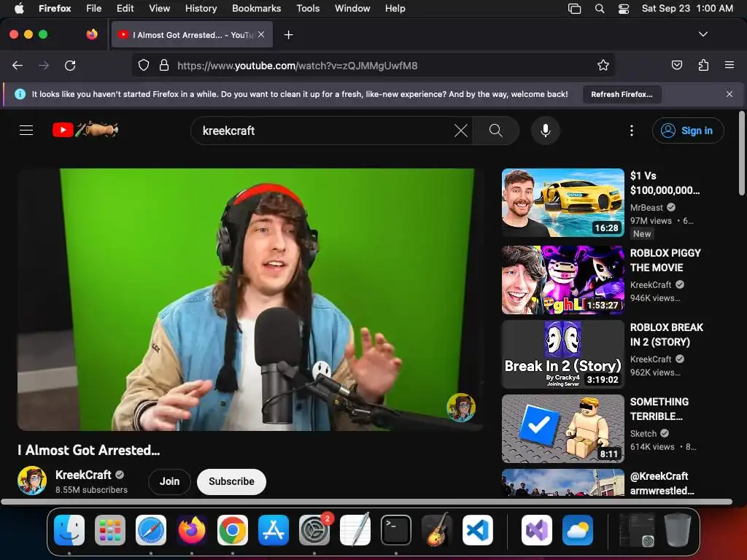Click the magnifier search button

(x=495, y=131)
